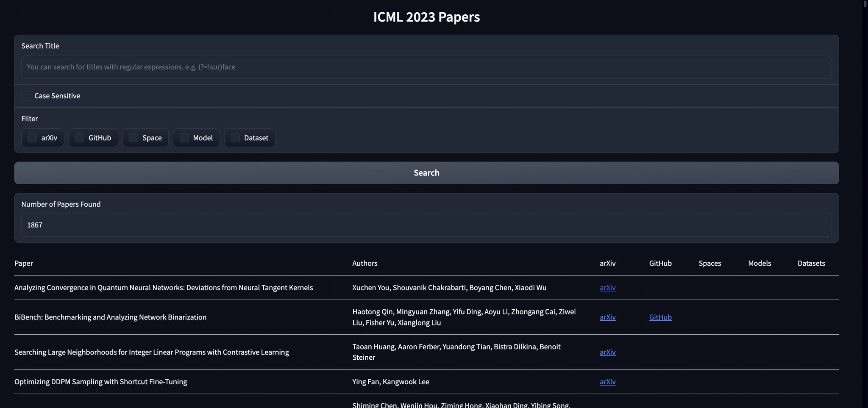Select 'Optimizing DDPM Sampling with Shortcut Fine-Tuning' title
Screen dimensions: 868x408
[x=101, y=382]
